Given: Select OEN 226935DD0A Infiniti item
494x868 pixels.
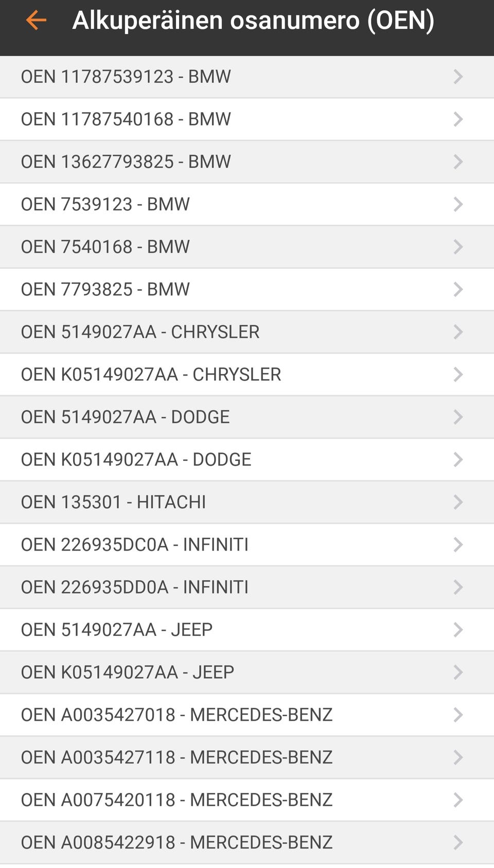Looking at the screenshot, I should (x=134, y=587).
